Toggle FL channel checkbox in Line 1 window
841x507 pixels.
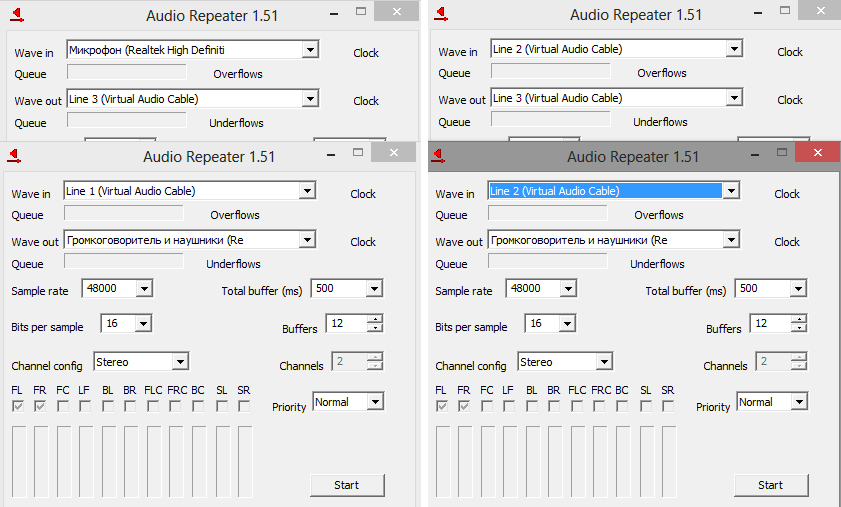pos(18,407)
